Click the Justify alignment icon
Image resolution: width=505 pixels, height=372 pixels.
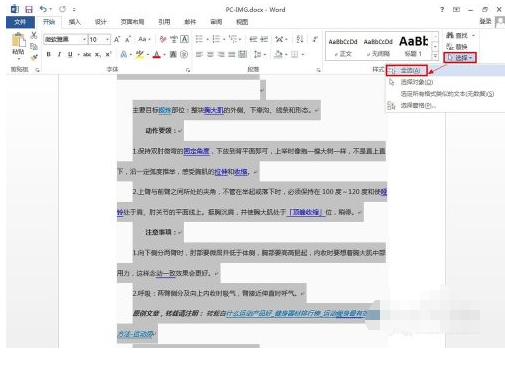pos(231,54)
